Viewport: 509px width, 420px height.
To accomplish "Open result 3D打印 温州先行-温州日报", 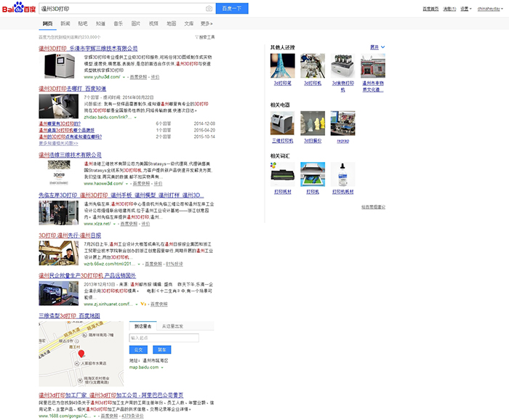I will click(x=70, y=235).
